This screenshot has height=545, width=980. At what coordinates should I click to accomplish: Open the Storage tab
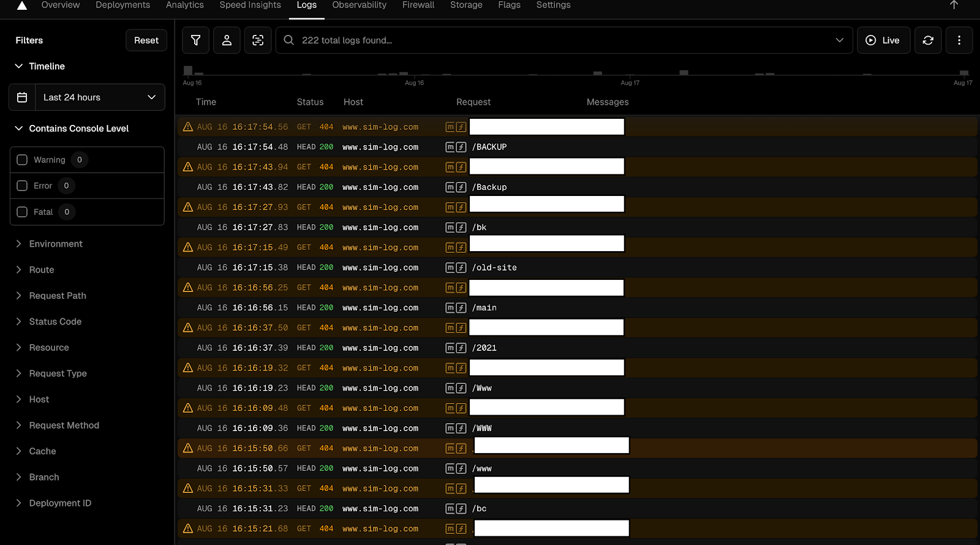466,5
